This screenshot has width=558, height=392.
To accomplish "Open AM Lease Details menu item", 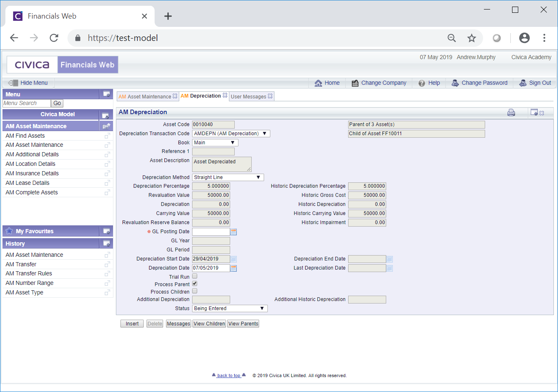I will click(27, 183).
